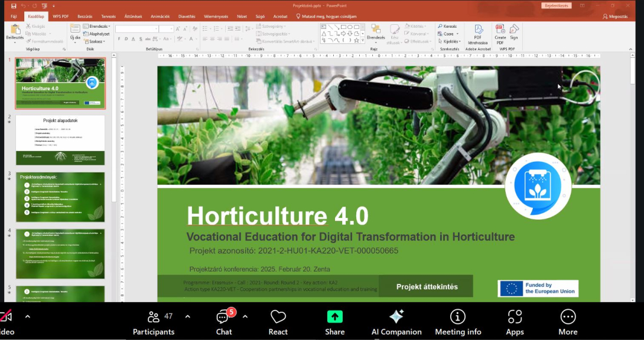Expand the Elrendezés layout dropdown
The height and width of the screenshot is (340, 644).
pos(98,27)
